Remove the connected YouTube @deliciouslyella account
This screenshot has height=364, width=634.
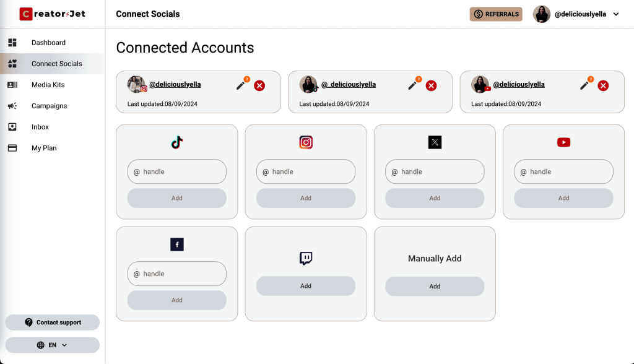pyautogui.click(x=603, y=85)
